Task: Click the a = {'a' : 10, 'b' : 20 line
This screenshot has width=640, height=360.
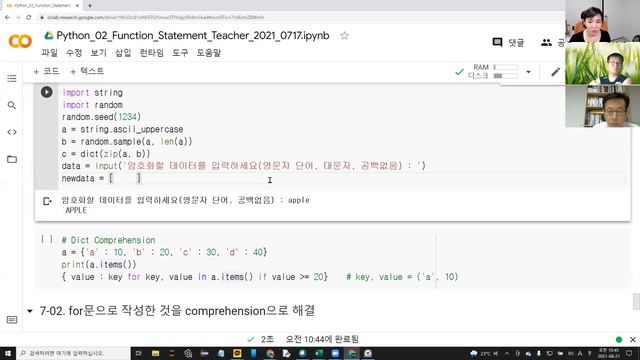Action: 164,252
